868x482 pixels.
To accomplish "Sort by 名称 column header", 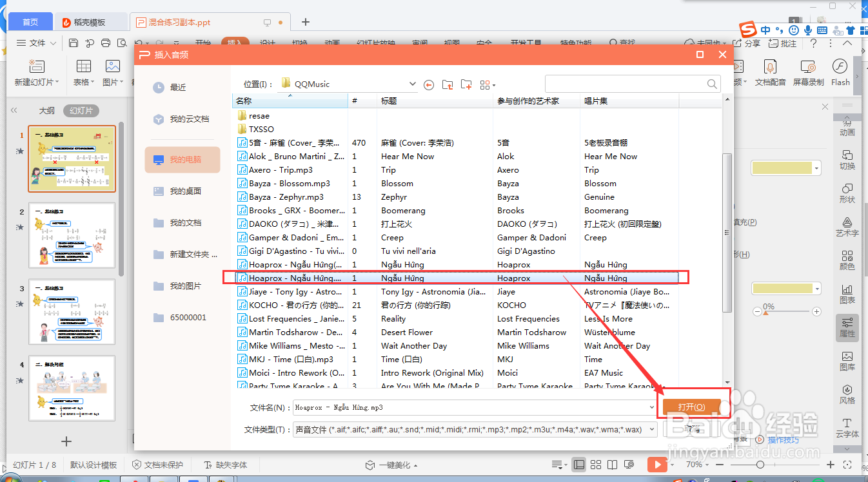I will click(290, 101).
